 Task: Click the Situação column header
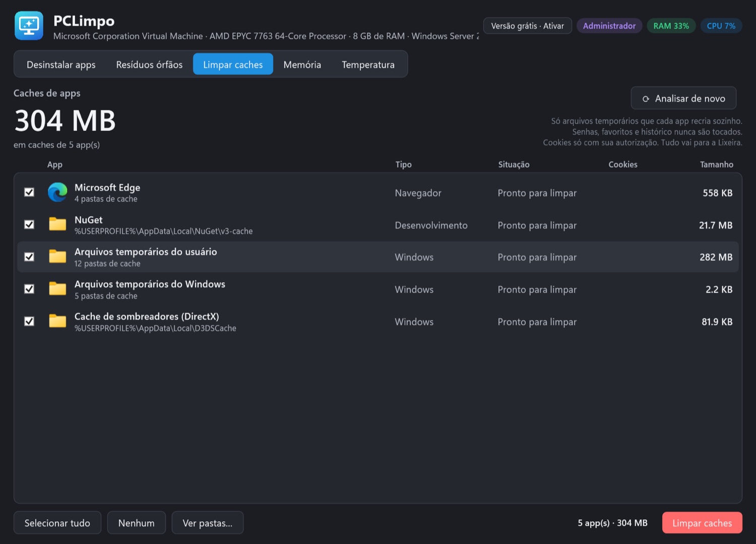tap(514, 165)
